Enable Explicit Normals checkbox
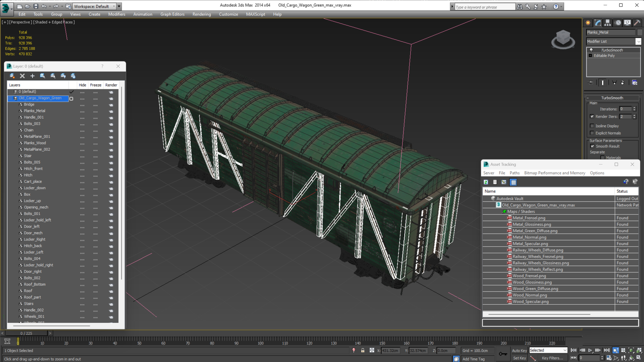The height and width of the screenshot is (362, 644). click(x=592, y=133)
